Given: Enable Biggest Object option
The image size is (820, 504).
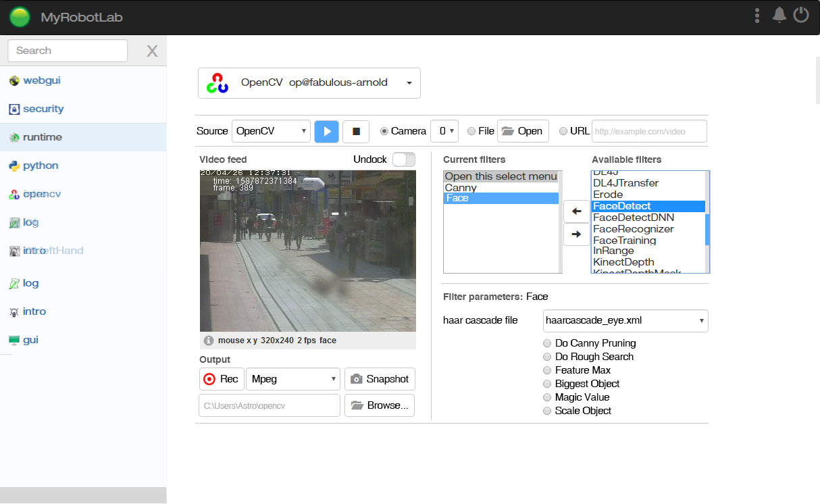Looking at the screenshot, I should pos(547,384).
